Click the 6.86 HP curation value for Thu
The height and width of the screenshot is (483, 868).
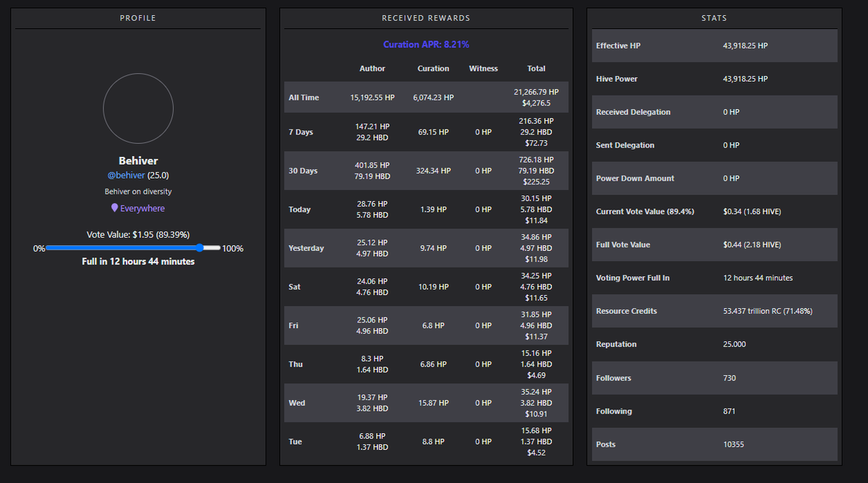click(x=433, y=364)
